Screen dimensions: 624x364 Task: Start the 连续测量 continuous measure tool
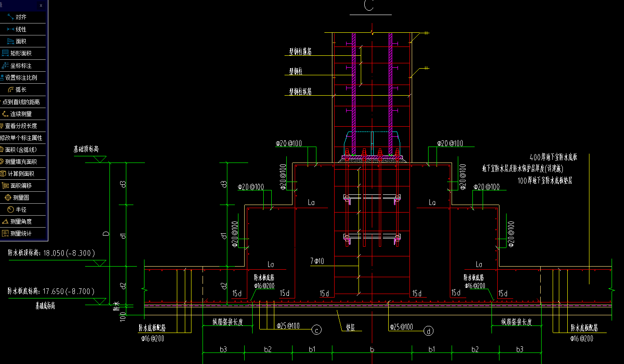click(x=21, y=114)
